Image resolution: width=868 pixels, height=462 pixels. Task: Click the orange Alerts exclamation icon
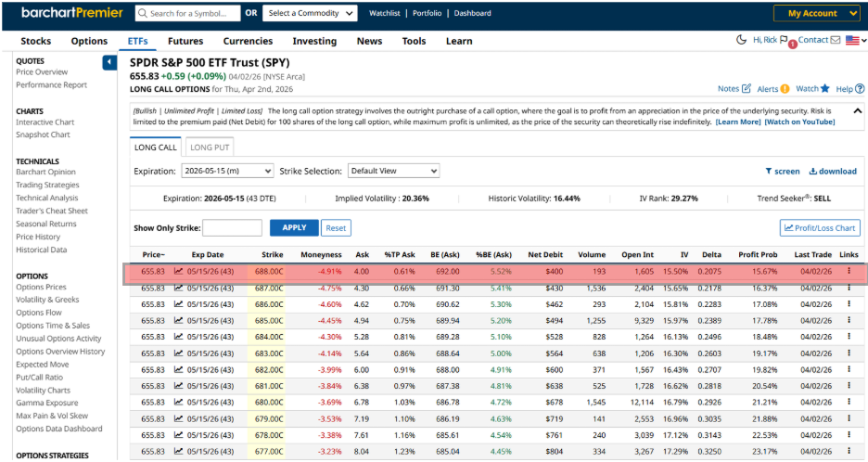(x=785, y=89)
